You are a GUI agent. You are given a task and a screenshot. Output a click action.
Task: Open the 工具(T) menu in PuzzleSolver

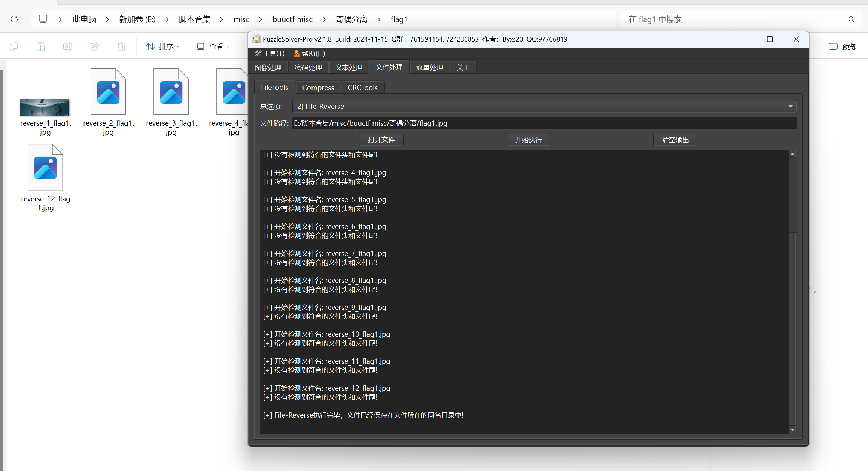[270, 53]
